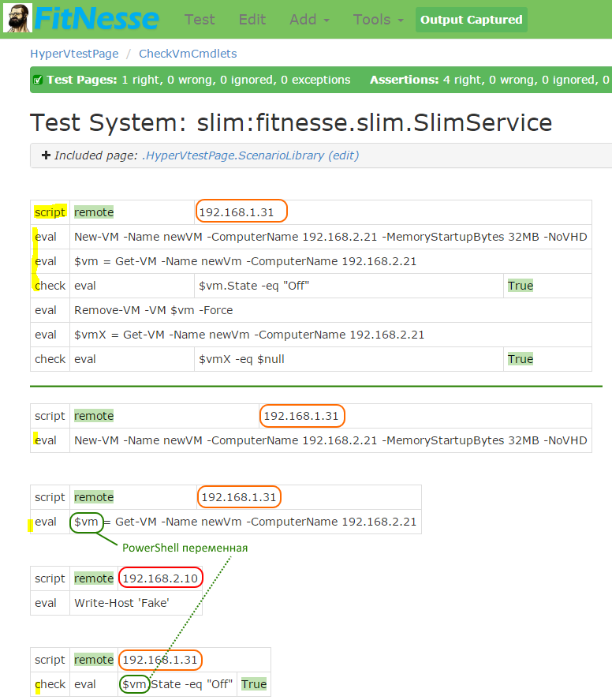This screenshot has height=700, width=612.
Task: Click the 'Test System: slim:fitnesse.slim.SlimService' heading
Action: (291, 122)
